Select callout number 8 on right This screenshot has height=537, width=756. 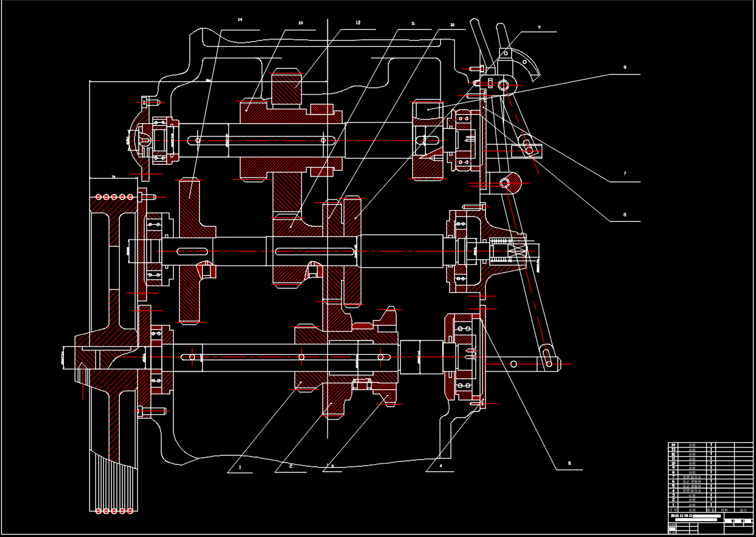[x=624, y=67]
